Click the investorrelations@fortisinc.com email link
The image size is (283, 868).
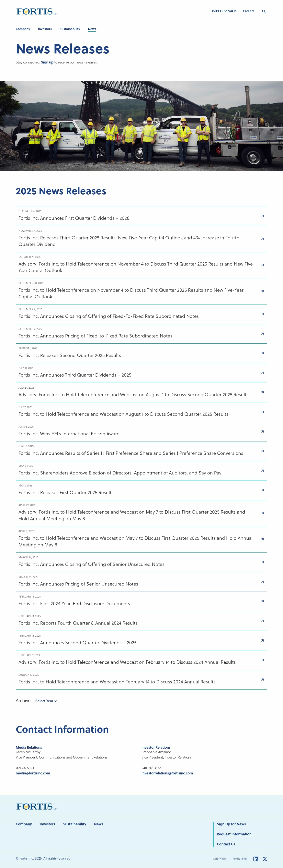(x=167, y=773)
